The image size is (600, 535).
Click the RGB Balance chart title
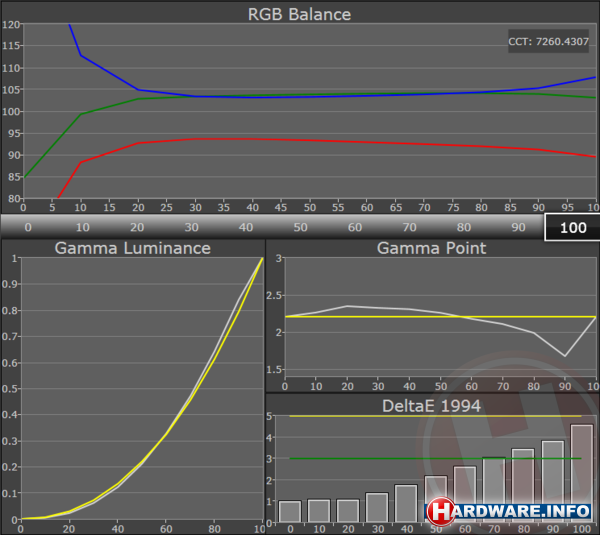299,15
